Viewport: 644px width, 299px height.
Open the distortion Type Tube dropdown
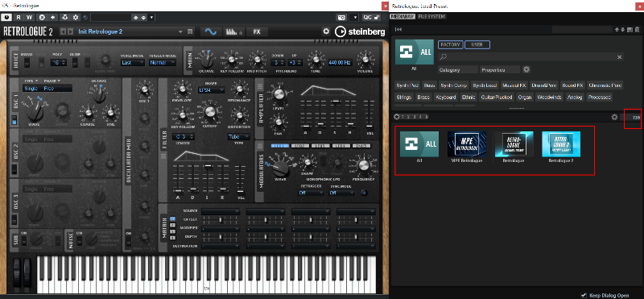(238, 136)
